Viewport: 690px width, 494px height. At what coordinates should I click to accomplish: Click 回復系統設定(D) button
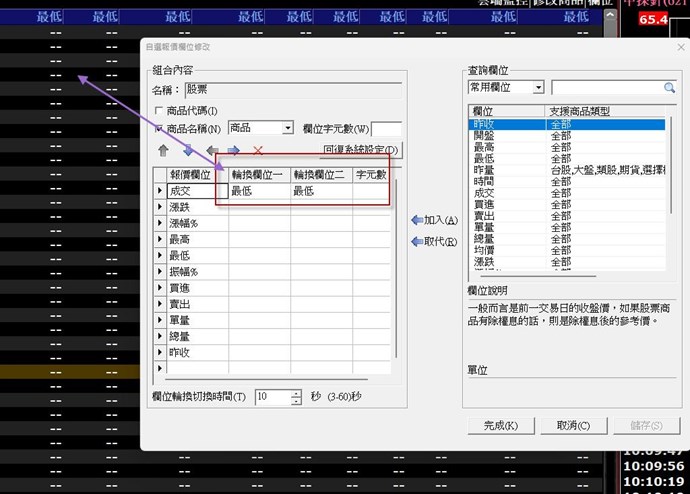(361, 150)
